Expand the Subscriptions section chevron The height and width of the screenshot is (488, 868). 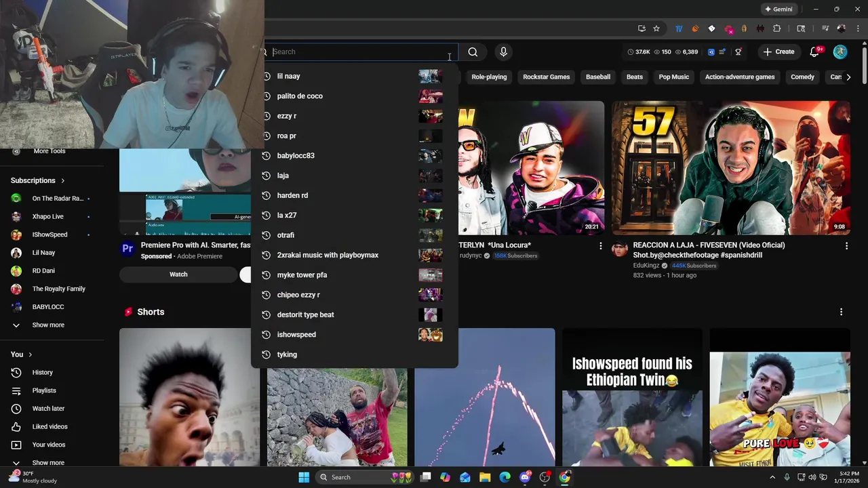pos(62,180)
